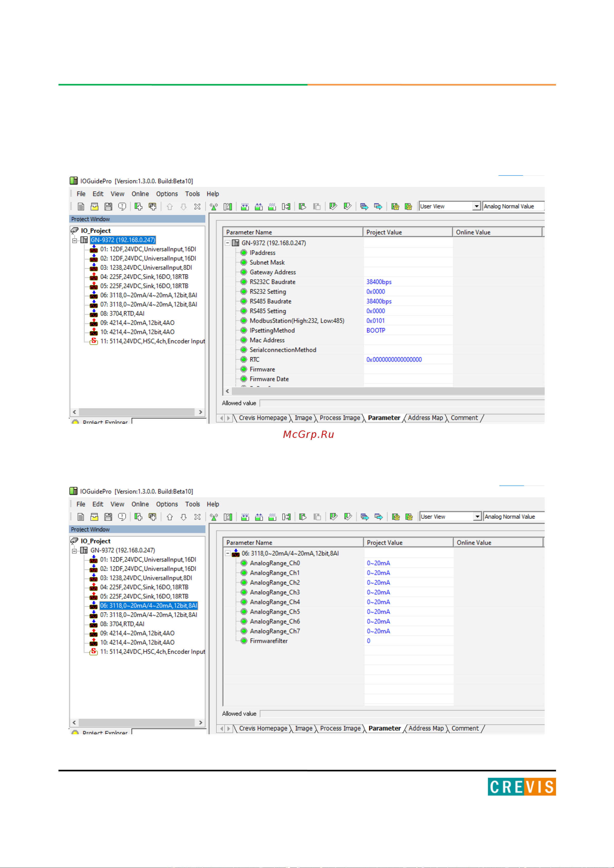Select module 10: 4214 in upper tree
This screenshot has height=868, width=614.
(x=137, y=332)
